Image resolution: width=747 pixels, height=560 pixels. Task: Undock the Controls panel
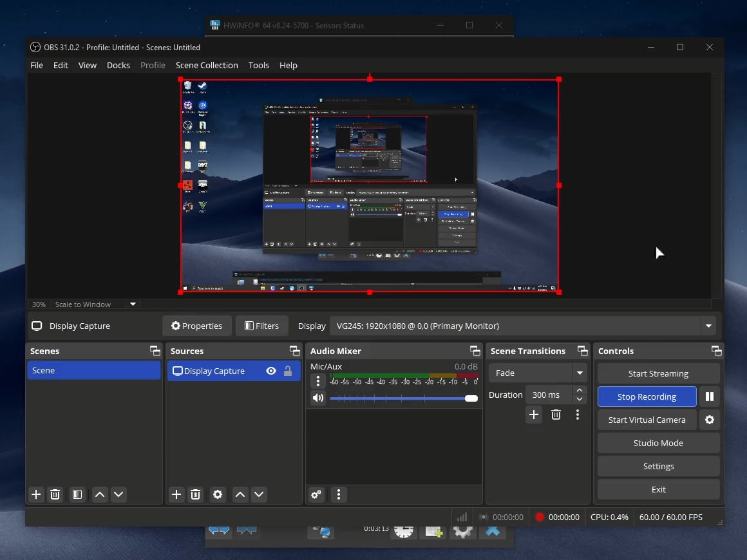tap(717, 351)
